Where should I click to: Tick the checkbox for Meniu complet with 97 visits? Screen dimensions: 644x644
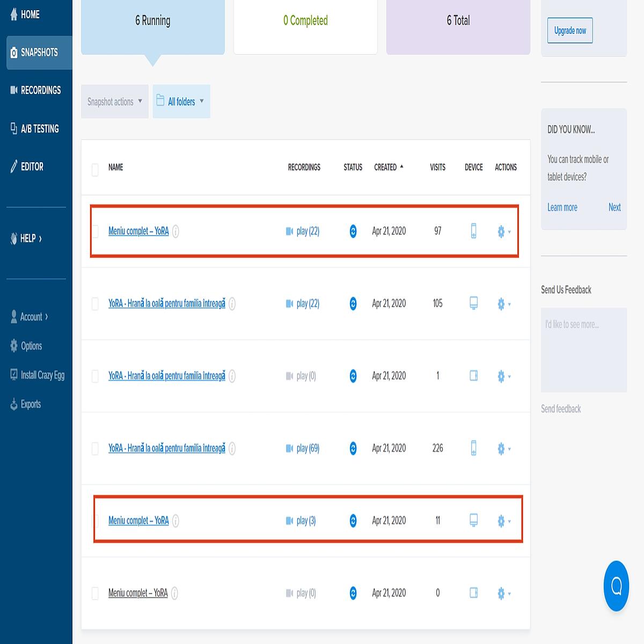coord(95,231)
